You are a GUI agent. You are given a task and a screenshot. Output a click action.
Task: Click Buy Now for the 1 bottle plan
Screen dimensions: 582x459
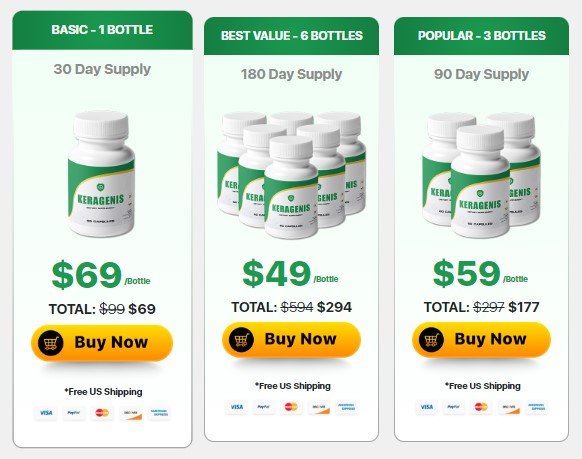pyautogui.click(x=102, y=342)
